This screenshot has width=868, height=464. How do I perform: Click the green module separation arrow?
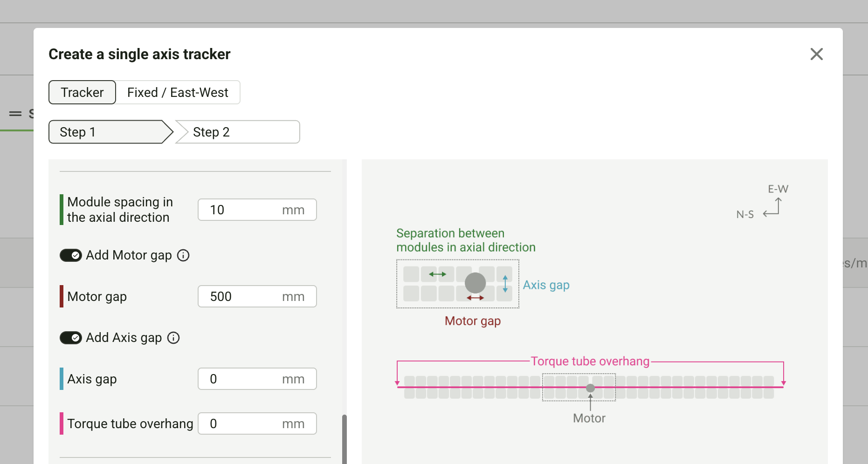point(437,274)
